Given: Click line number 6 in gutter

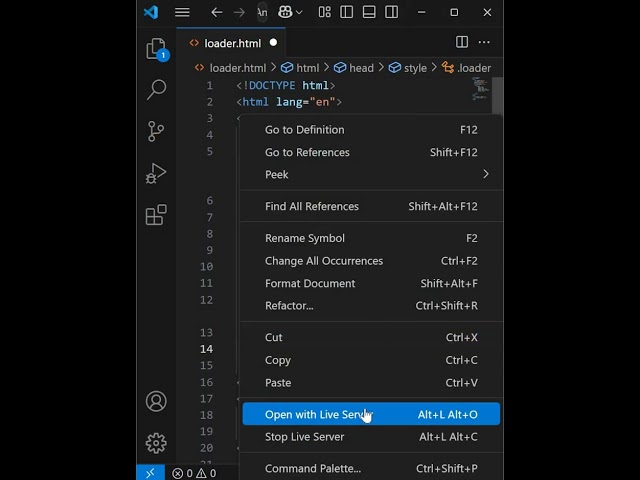Looking at the screenshot, I should click(x=209, y=200).
